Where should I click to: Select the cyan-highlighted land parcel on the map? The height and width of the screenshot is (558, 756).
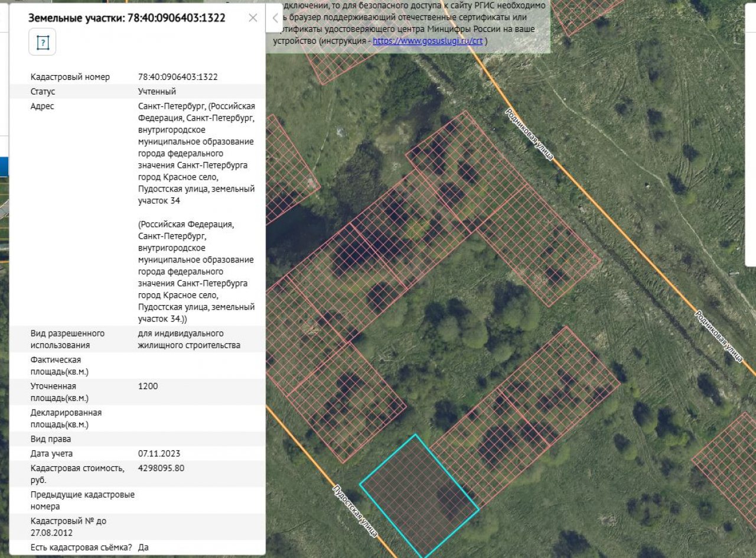coord(418,495)
